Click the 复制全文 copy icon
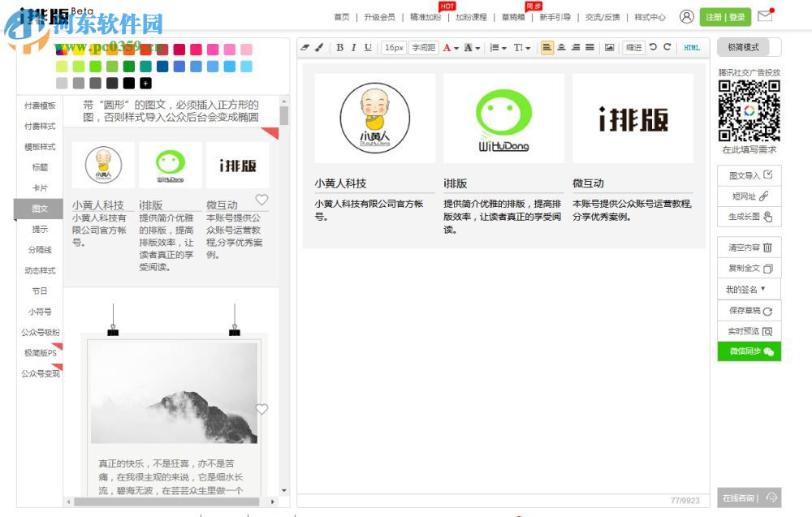Viewport: 812px width, 517px height. 768,269
